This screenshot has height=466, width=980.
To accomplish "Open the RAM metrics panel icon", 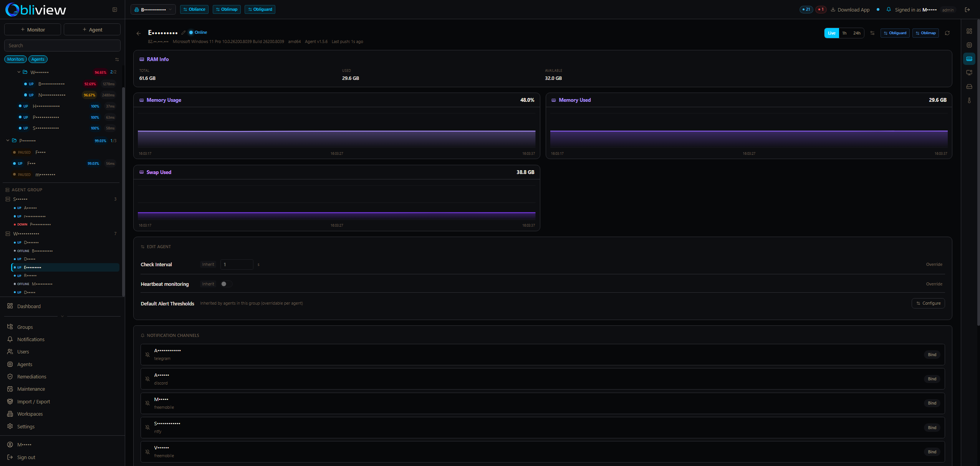I will pyautogui.click(x=970, y=58).
